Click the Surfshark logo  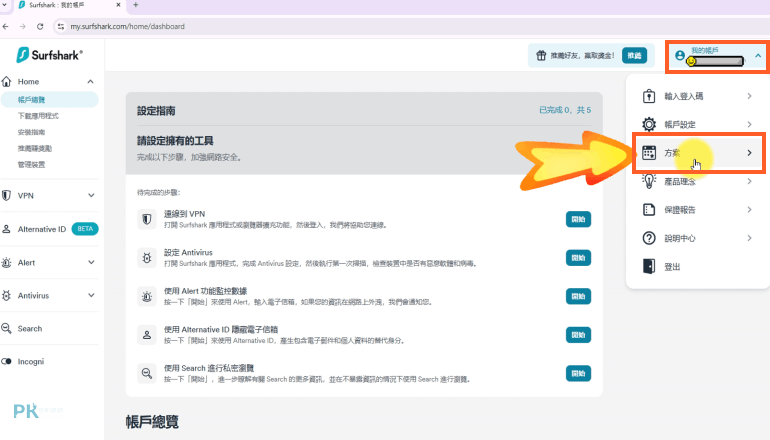coord(49,55)
